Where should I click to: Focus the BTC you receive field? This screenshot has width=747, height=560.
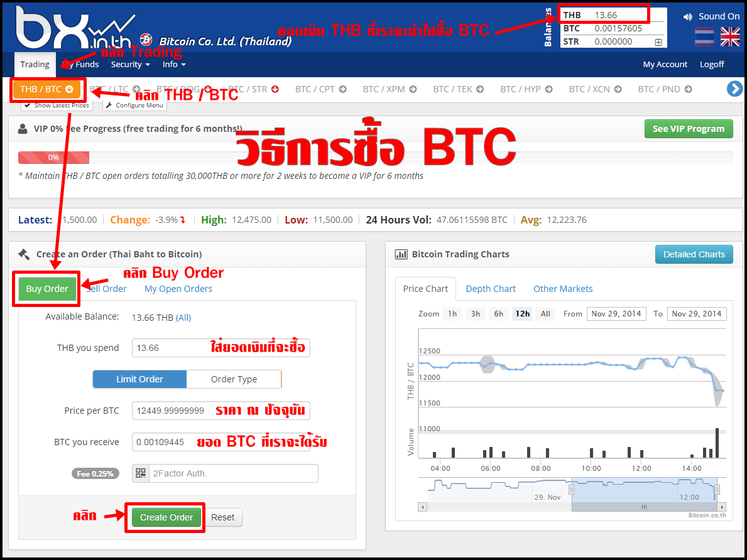pyautogui.click(x=221, y=442)
